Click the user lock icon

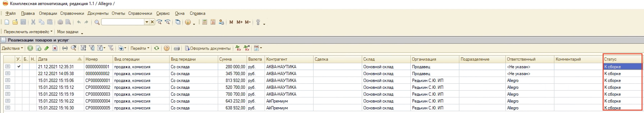coord(221,22)
